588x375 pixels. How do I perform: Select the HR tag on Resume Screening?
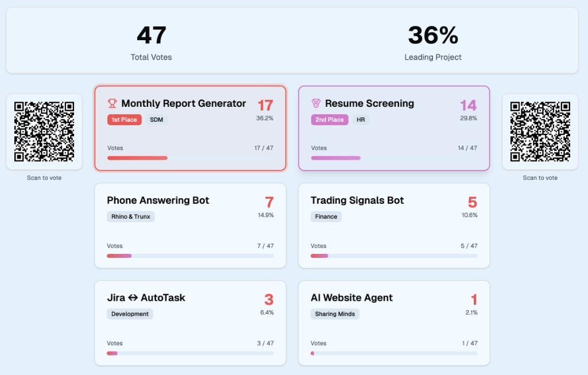point(360,119)
